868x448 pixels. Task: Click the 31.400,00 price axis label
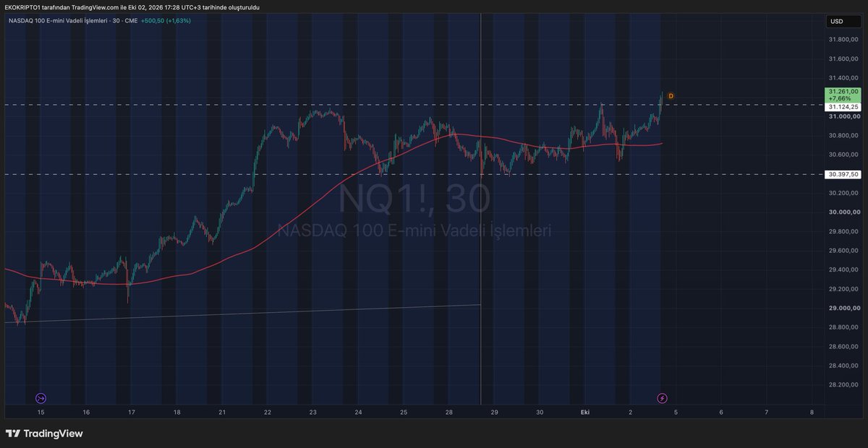pyautogui.click(x=844, y=78)
